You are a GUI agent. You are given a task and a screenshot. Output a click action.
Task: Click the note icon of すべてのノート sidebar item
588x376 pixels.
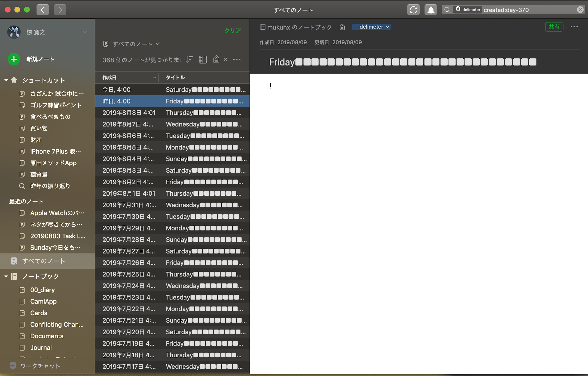(14, 261)
